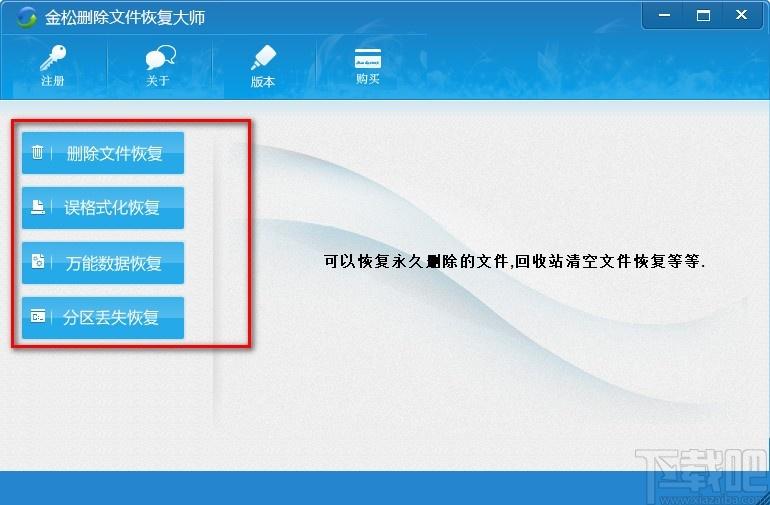The width and height of the screenshot is (770, 505).
Task: Click the 金松删除文件恢复大师 title text
Action: coord(125,18)
